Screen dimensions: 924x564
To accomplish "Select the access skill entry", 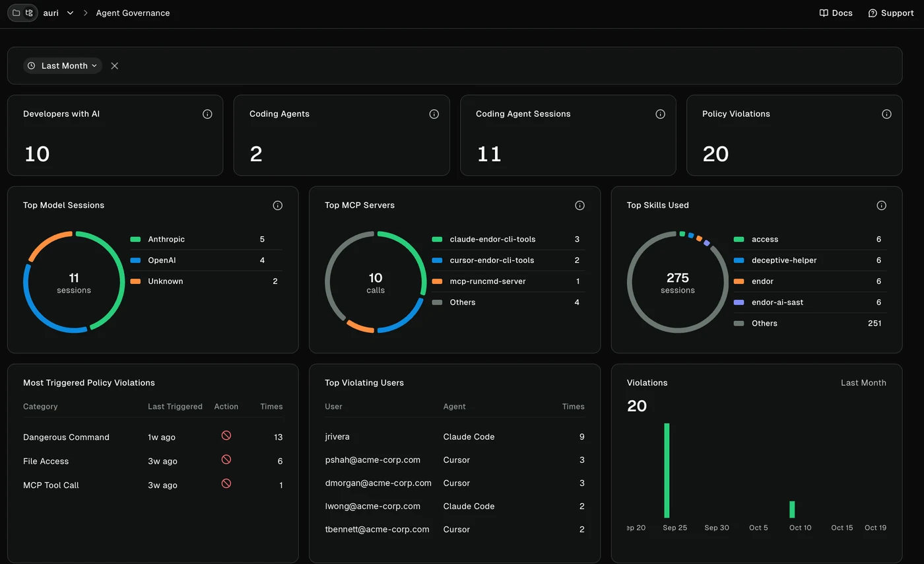I will 810,239.
